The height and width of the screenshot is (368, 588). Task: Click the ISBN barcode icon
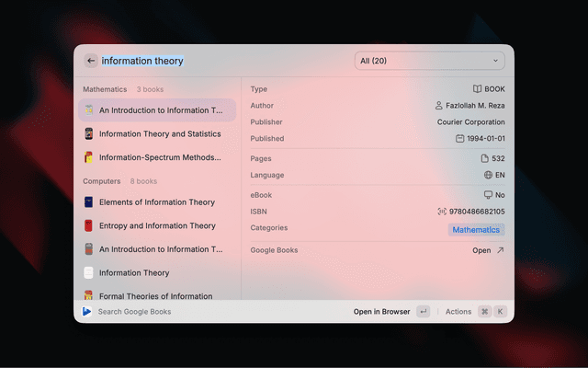tap(442, 212)
